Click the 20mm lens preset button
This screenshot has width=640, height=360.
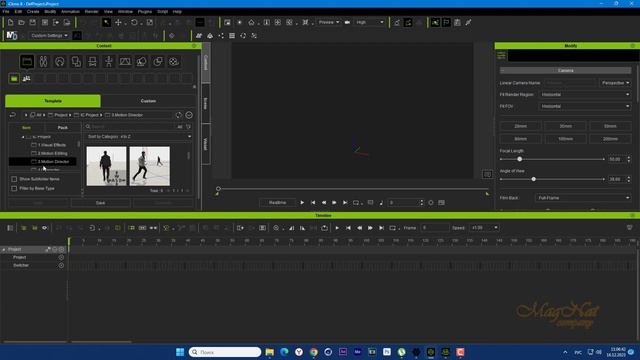pos(520,127)
